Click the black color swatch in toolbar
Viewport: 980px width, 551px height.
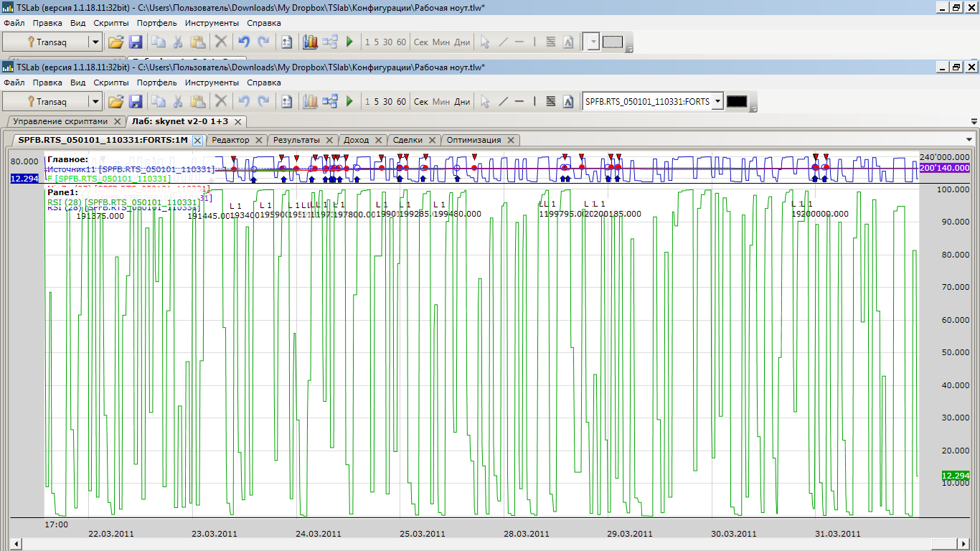(737, 102)
